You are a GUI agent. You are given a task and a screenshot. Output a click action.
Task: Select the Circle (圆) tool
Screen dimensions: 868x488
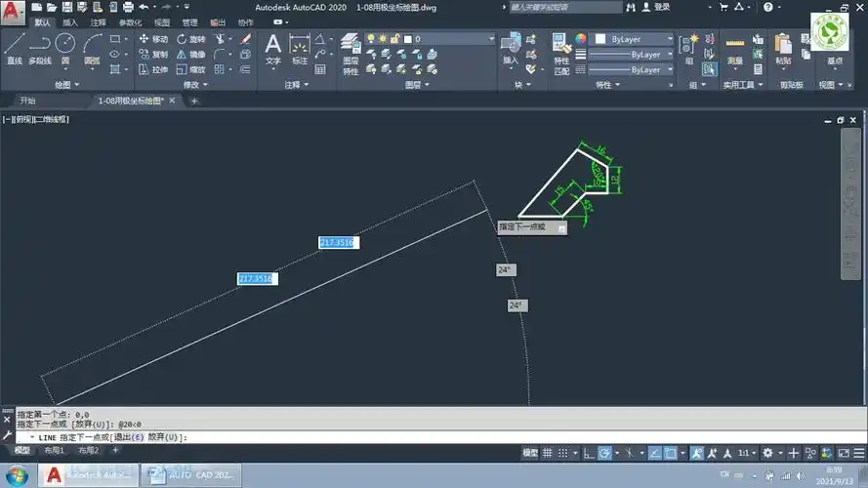click(64, 47)
